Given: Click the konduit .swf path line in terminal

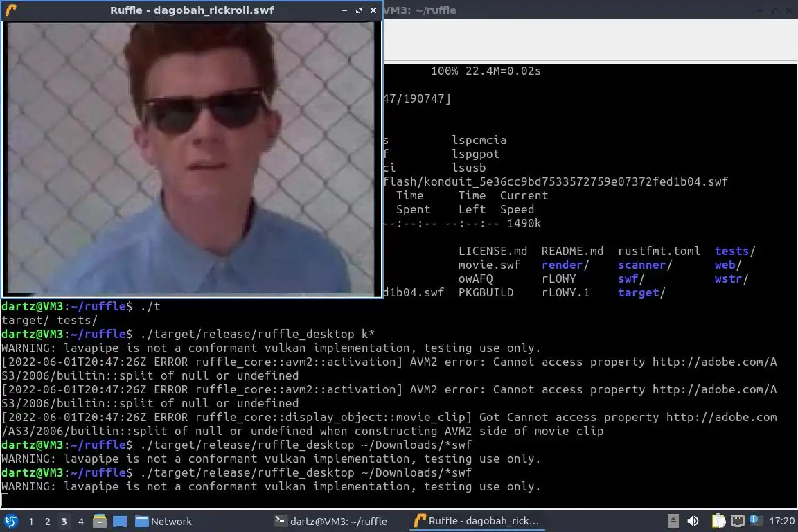Looking at the screenshot, I should click(x=556, y=181).
